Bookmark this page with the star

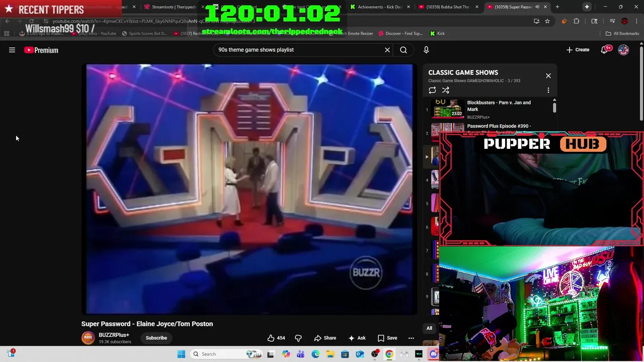547,21
